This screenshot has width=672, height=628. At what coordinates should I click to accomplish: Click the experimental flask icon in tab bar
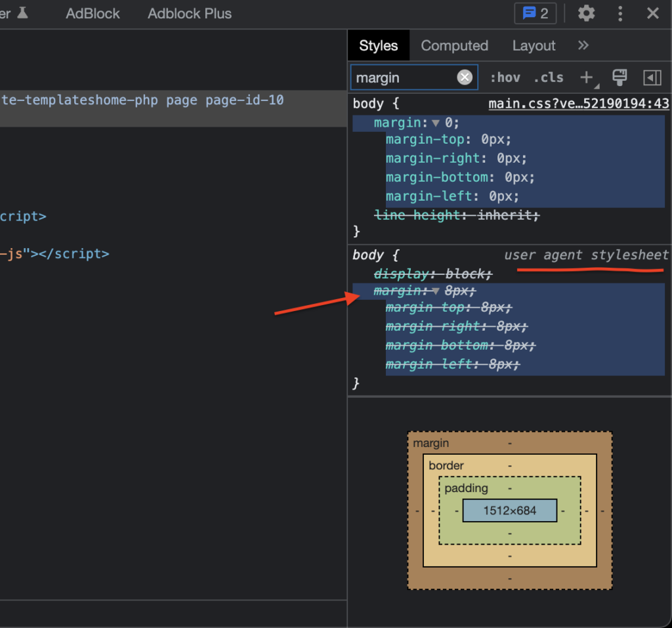click(22, 13)
